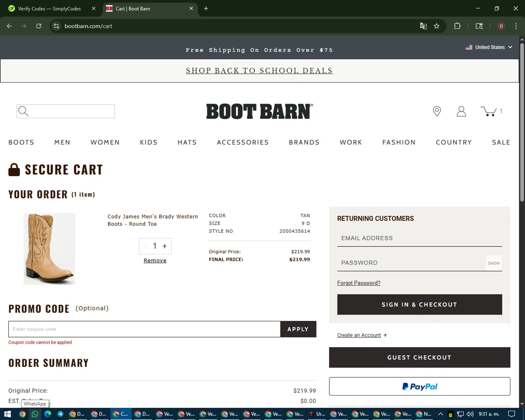Image resolution: width=525 pixels, height=420 pixels.
Task: Click the Guest Checkout button
Action: pyautogui.click(x=420, y=357)
